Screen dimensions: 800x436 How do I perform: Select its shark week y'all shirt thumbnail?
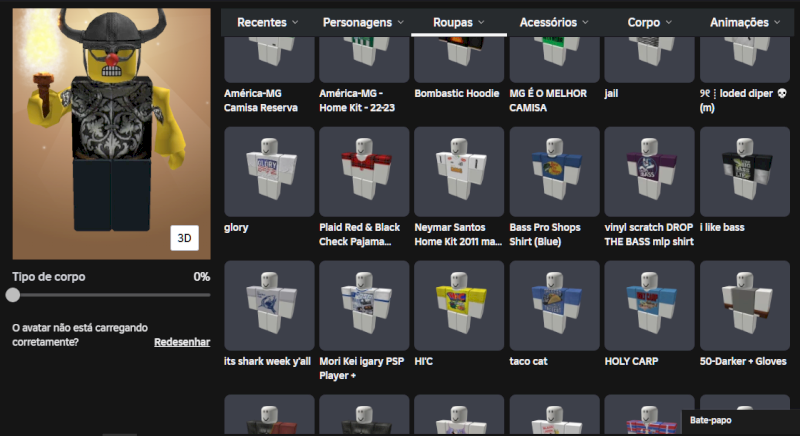click(269, 305)
